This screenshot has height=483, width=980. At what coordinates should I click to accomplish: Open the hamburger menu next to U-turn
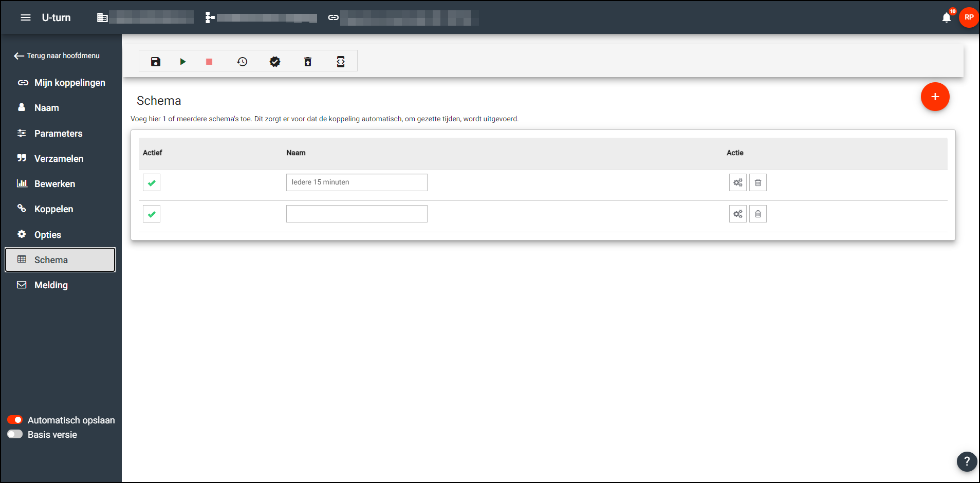26,17
